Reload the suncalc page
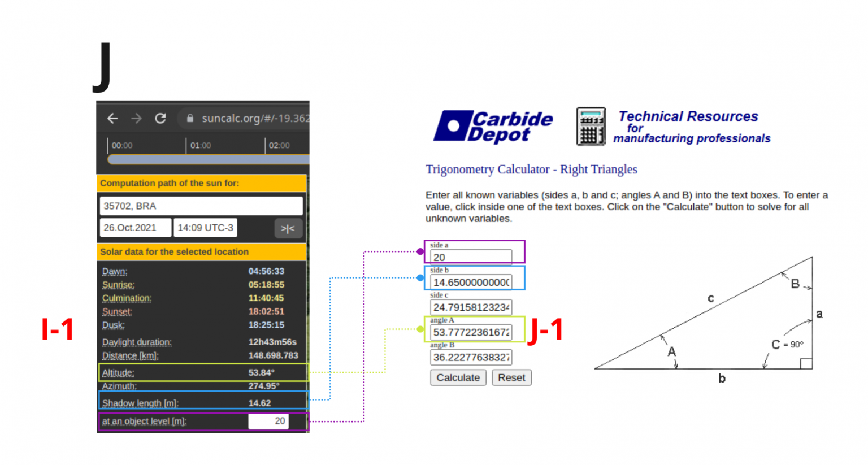 coord(160,119)
